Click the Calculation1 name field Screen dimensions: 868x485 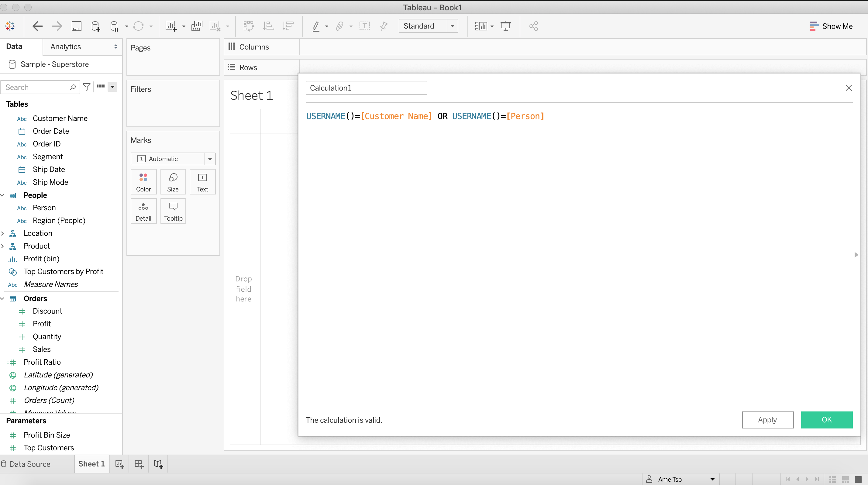(x=366, y=88)
